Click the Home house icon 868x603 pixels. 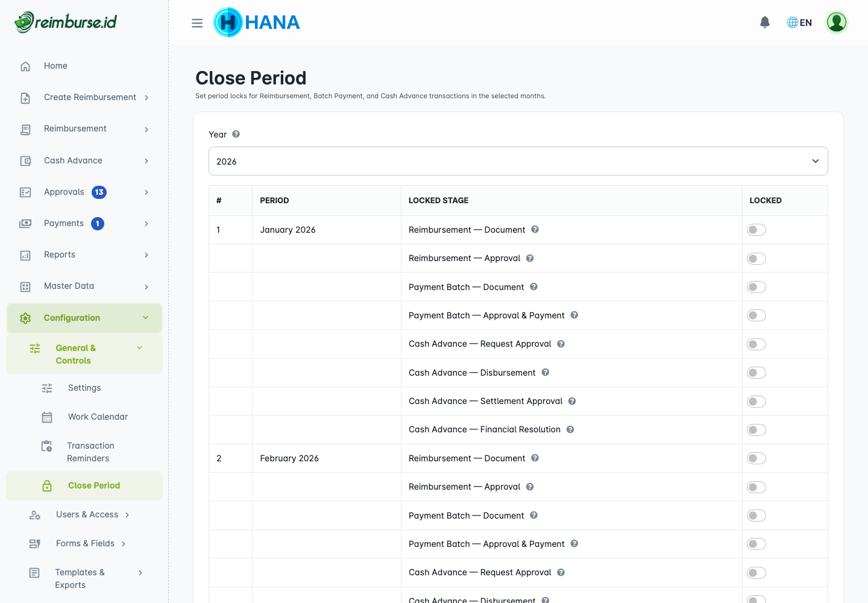click(25, 66)
